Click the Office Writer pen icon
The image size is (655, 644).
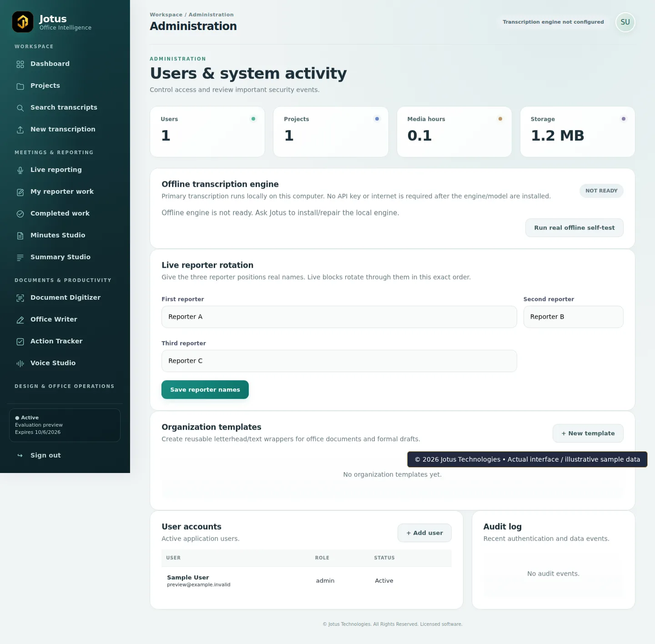[x=20, y=320]
